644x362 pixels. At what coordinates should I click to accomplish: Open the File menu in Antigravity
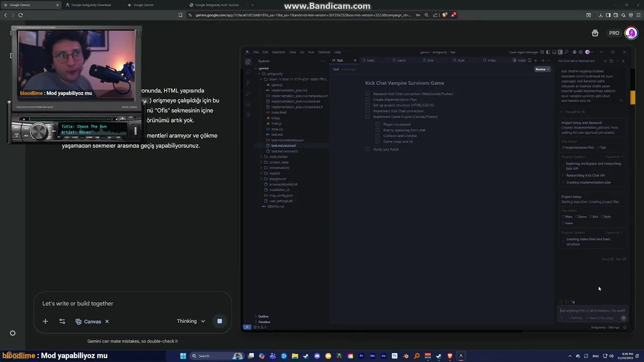tap(256, 52)
